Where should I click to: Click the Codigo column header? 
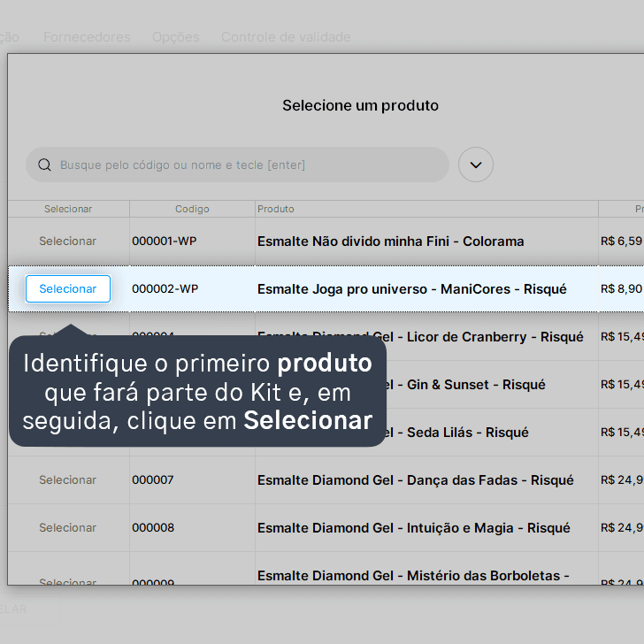pos(192,209)
